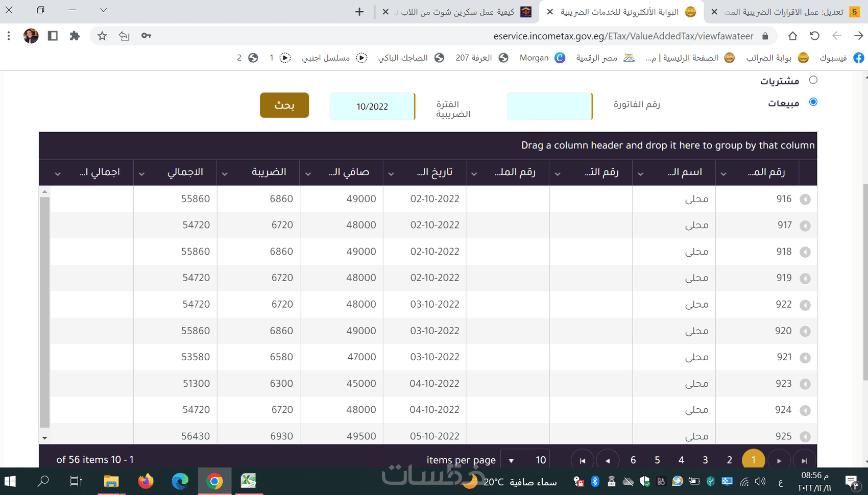The image size is (868, 495).
Task: Click the browser address bar URL
Action: (623, 36)
